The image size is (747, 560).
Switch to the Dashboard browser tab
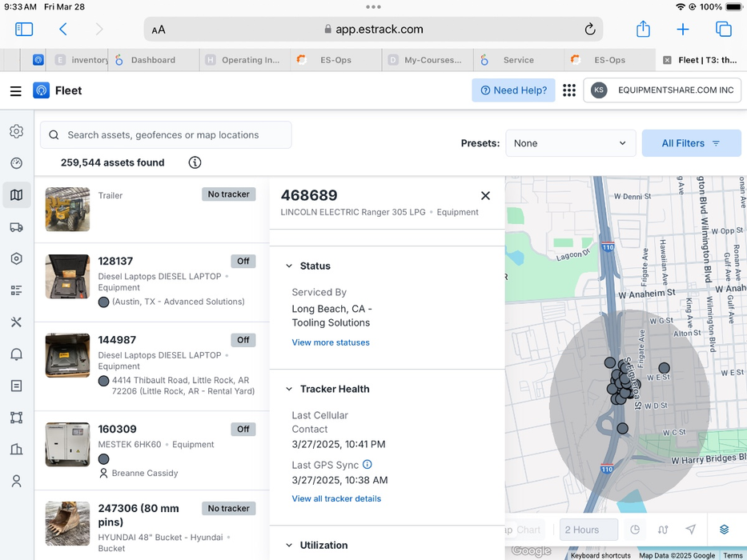tap(153, 60)
